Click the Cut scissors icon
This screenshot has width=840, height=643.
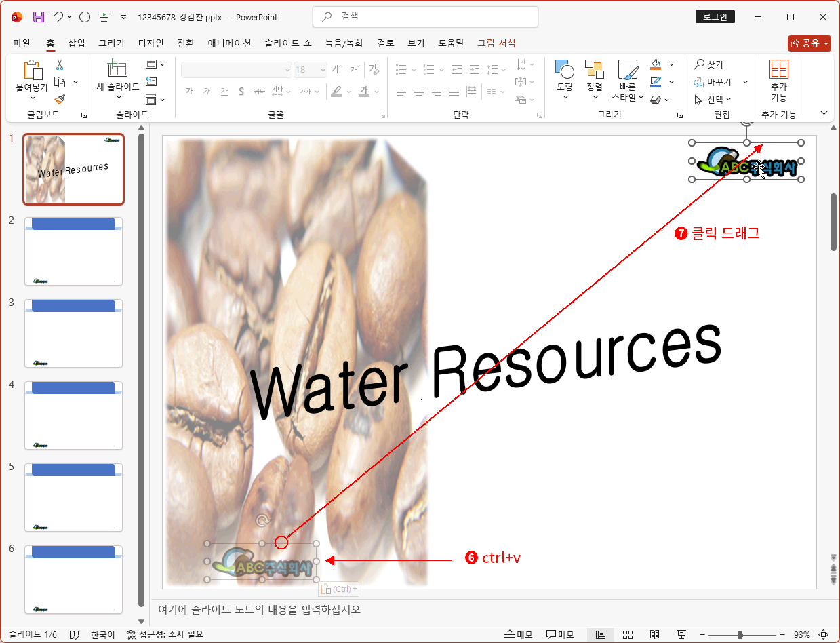coord(60,65)
